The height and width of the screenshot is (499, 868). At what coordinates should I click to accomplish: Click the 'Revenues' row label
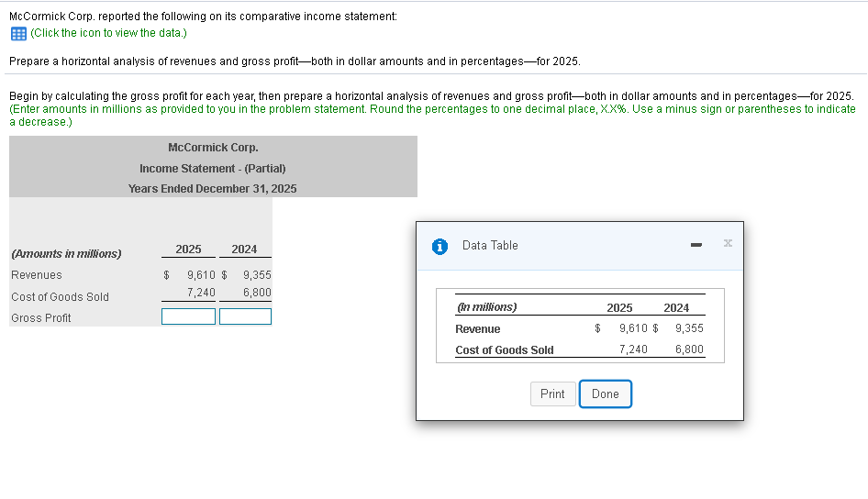click(37, 275)
